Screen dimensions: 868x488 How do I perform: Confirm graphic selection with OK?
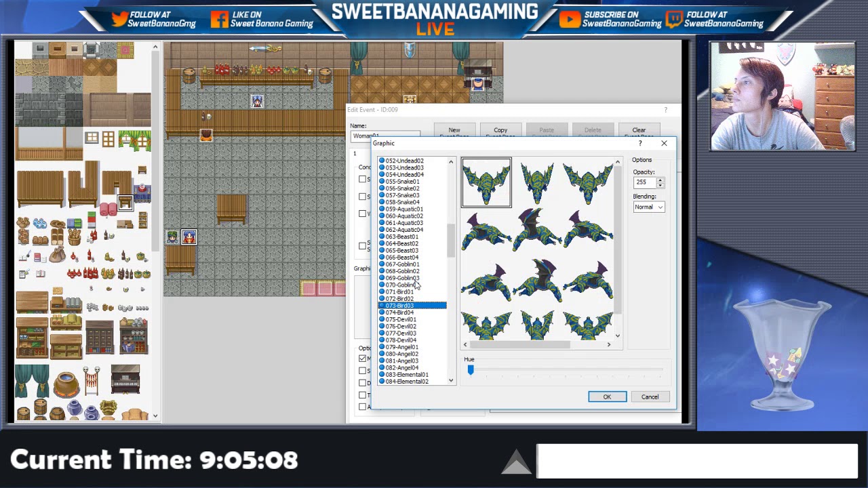(607, 396)
